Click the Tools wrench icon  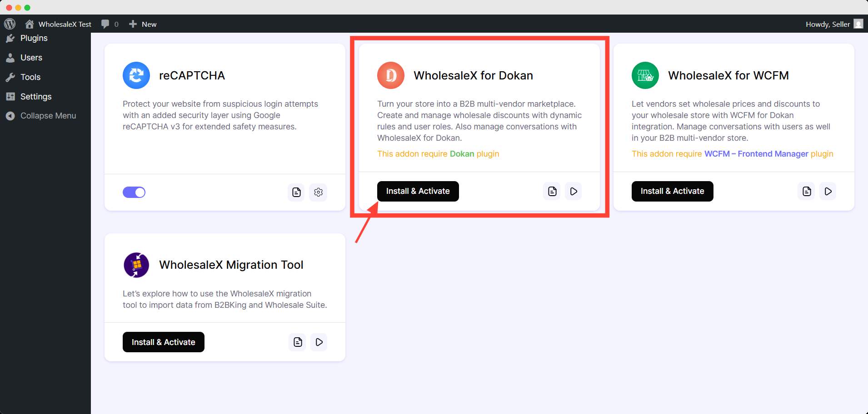coord(10,77)
